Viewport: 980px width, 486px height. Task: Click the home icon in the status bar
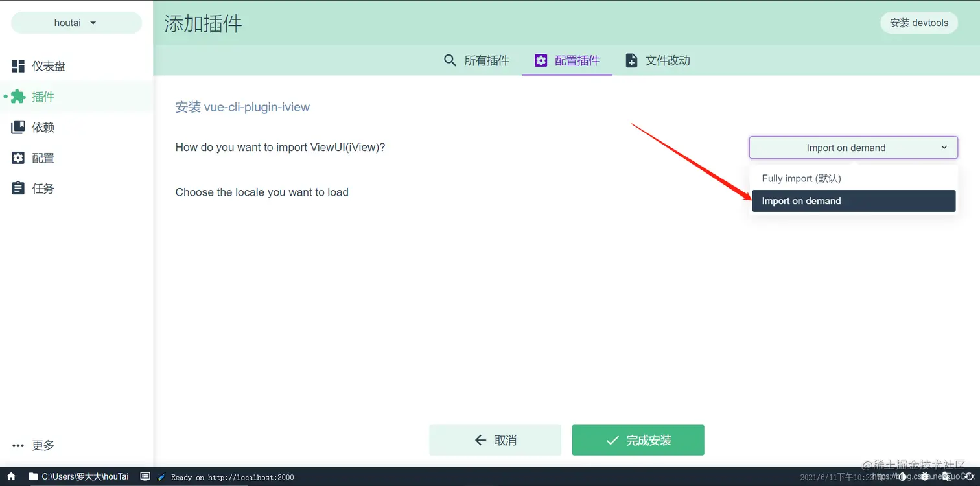pyautogui.click(x=10, y=476)
